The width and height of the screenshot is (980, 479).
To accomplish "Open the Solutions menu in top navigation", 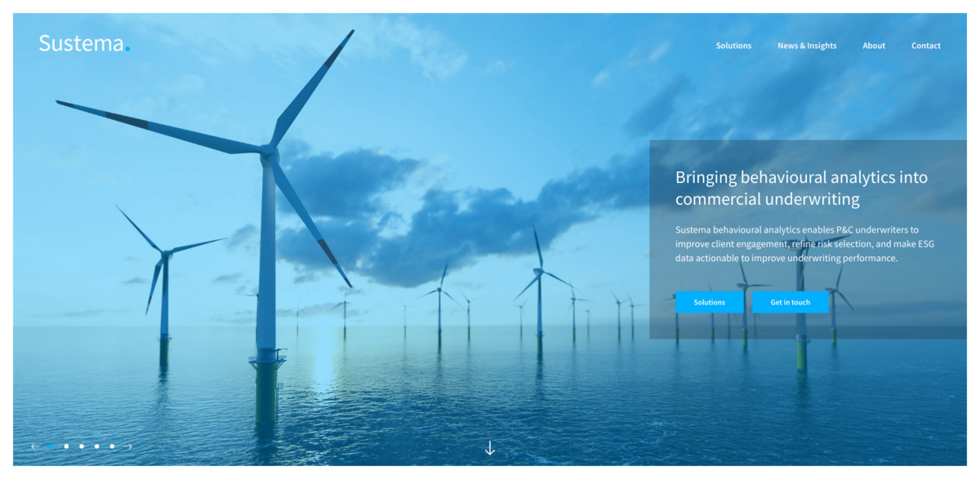I will tap(733, 46).
